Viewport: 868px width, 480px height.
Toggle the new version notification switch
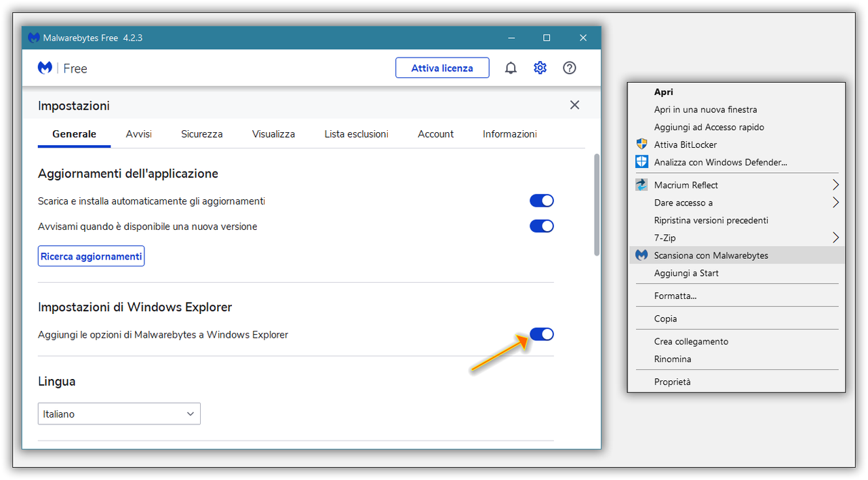542,226
